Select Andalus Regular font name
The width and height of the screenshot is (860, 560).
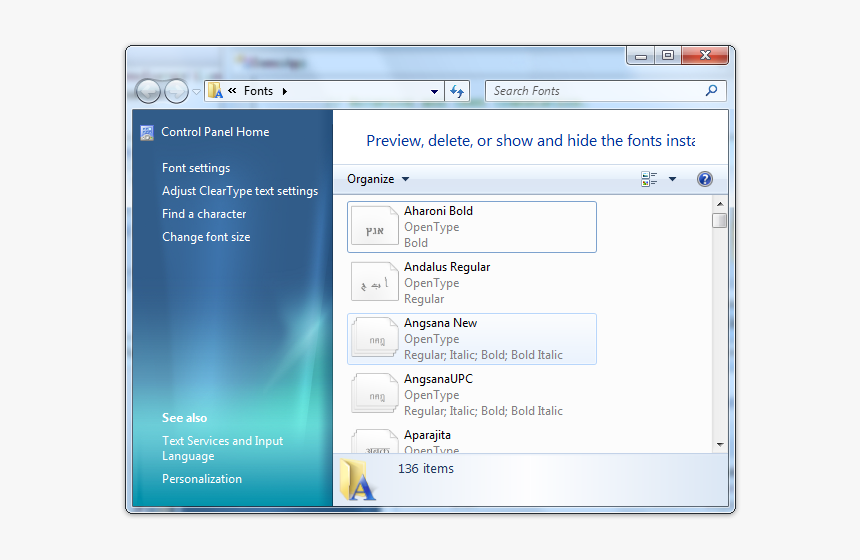pos(447,267)
